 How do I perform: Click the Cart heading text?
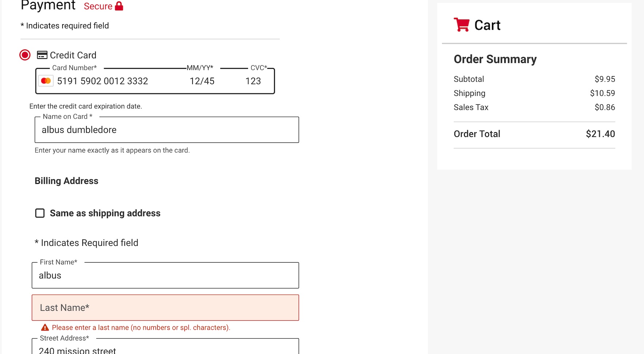click(487, 25)
